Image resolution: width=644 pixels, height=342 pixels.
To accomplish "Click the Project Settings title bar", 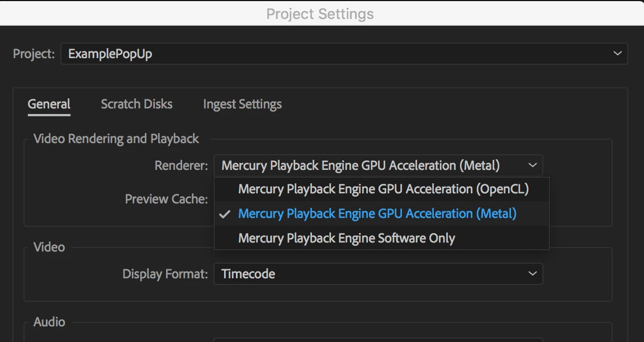I will click(x=320, y=13).
